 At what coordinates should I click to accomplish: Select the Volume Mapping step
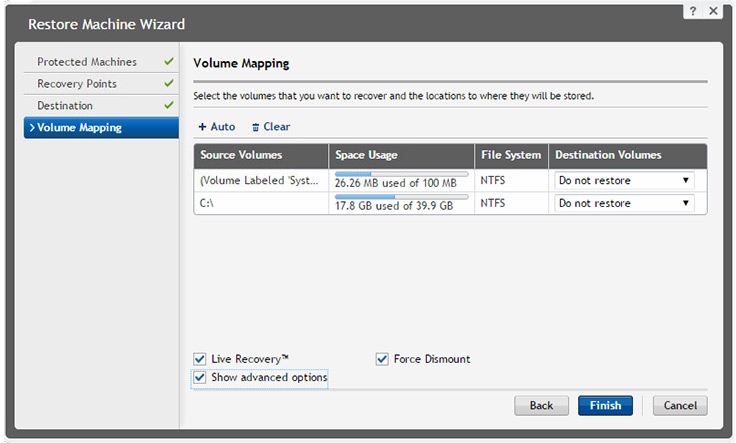pyautogui.click(x=79, y=127)
